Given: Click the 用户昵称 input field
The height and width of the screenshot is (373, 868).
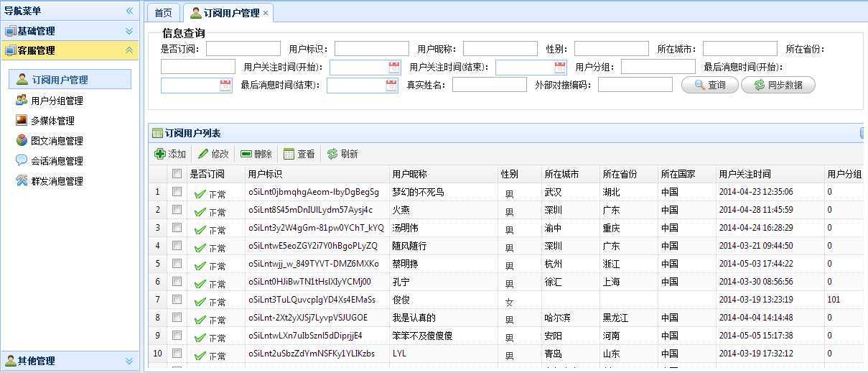Looking at the screenshot, I should click(x=500, y=49).
